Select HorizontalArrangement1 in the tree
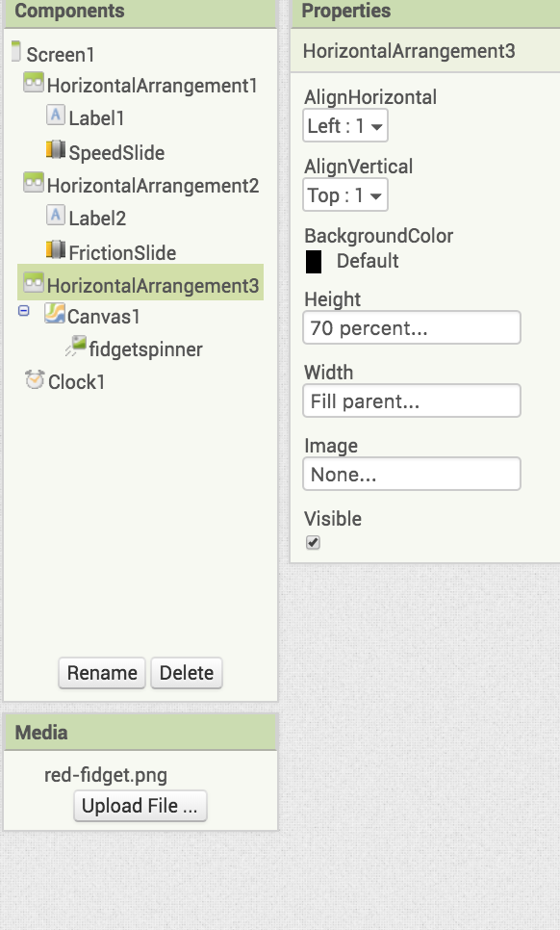 pos(152,86)
